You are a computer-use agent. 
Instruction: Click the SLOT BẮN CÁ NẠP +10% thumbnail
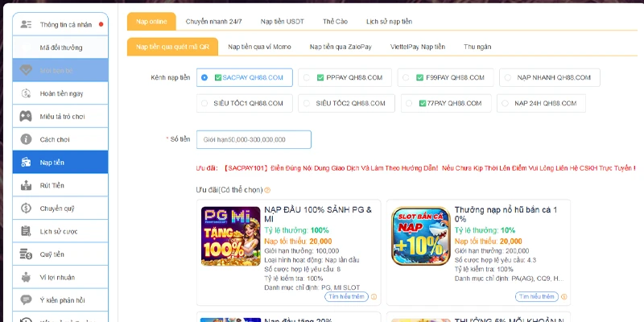[421, 236]
